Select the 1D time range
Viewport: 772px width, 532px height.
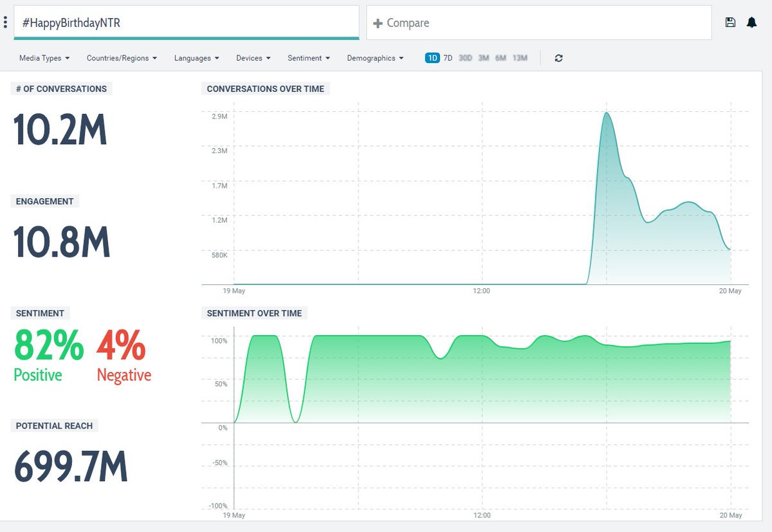pos(432,58)
